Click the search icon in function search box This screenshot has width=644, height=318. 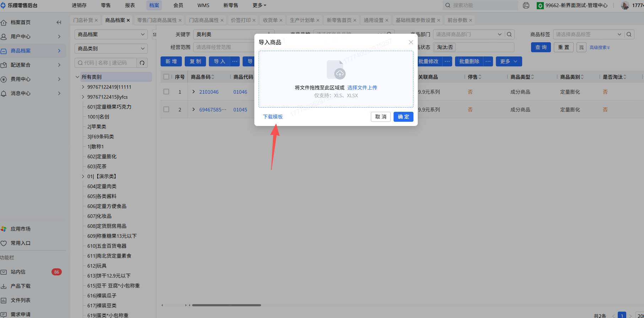pyautogui.click(x=448, y=5)
